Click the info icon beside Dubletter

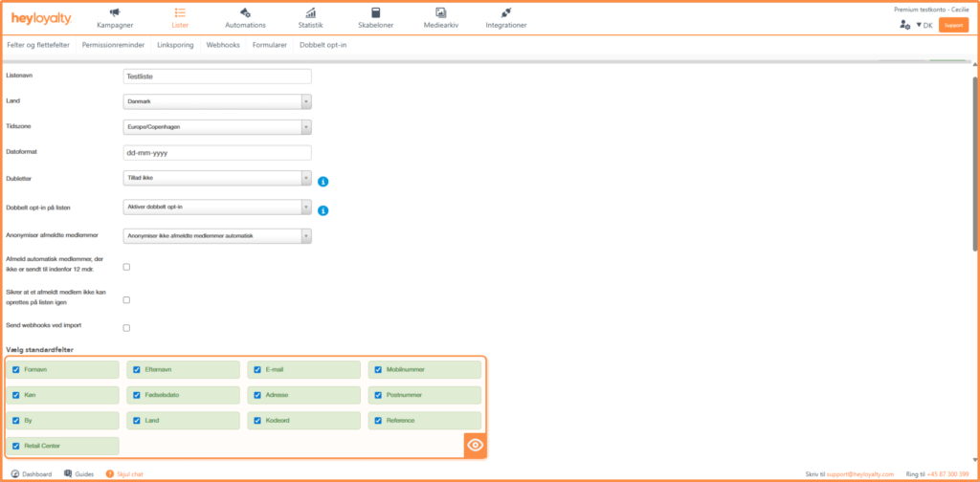(323, 181)
